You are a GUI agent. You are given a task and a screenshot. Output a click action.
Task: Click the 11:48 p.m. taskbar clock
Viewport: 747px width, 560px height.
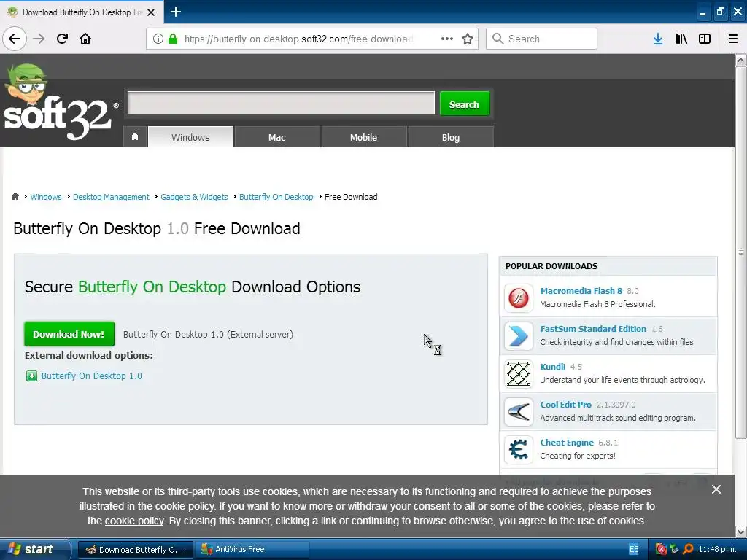(717, 550)
